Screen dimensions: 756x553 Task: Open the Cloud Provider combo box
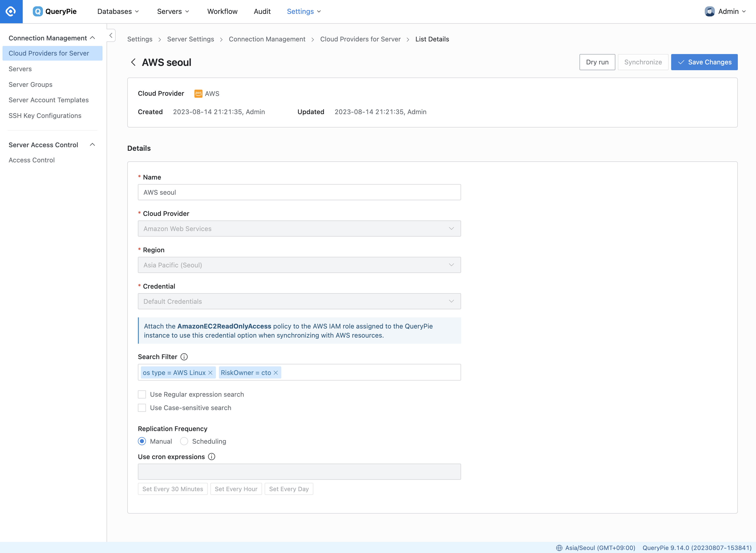pyautogui.click(x=299, y=229)
